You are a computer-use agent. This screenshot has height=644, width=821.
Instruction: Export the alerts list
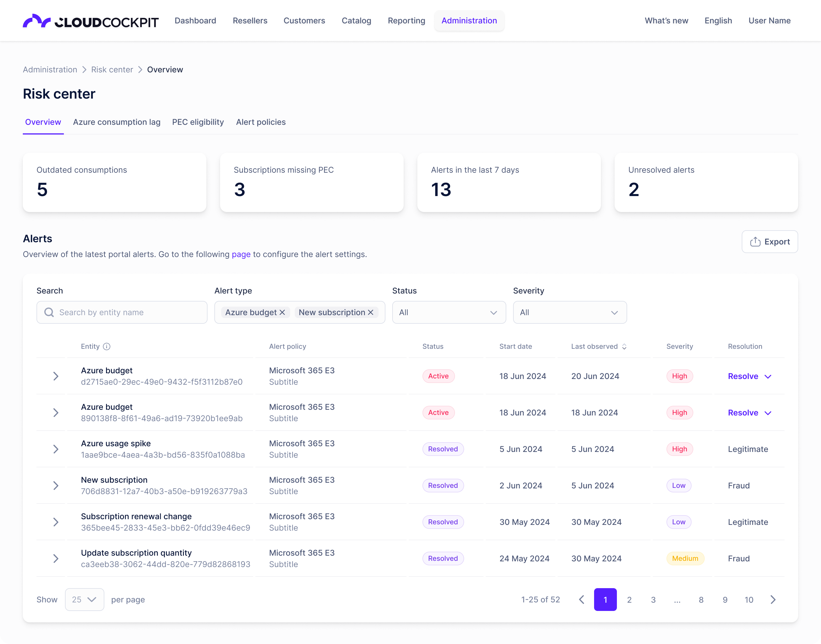(x=769, y=242)
